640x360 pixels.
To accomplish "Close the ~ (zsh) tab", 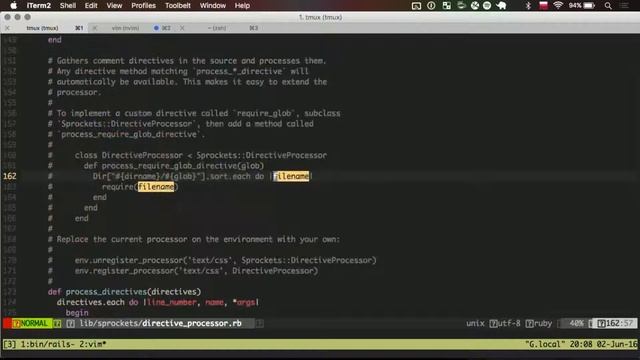I will [x=182, y=28].
